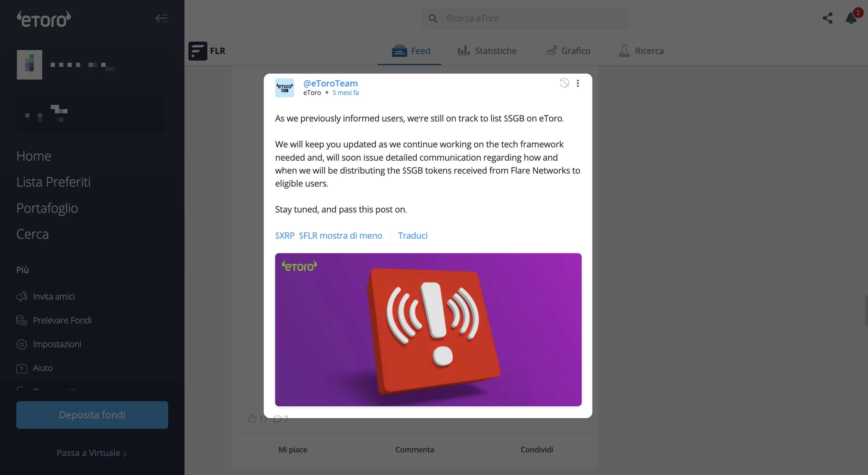Click the post history clock icon
This screenshot has height=475, width=868.
click(x=565, y=83)
